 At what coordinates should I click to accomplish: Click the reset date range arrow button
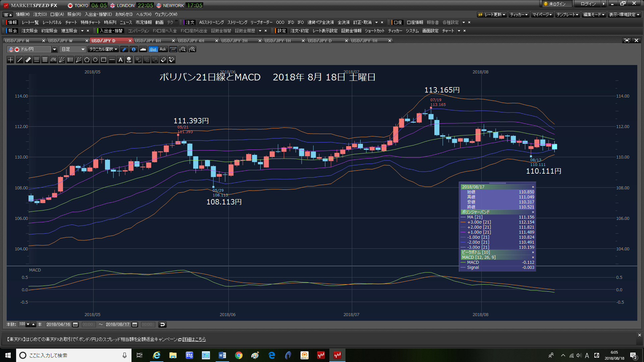(162, 324)
